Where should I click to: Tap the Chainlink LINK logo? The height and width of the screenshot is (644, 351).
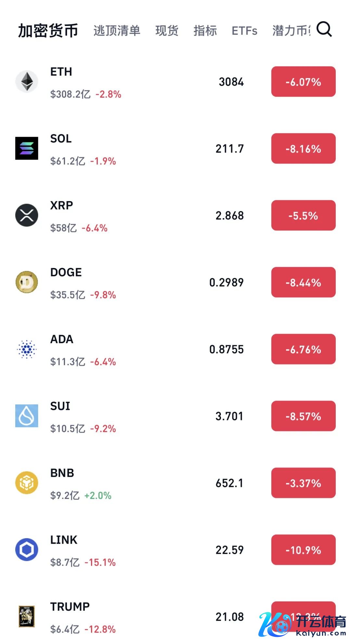(27, 550)
